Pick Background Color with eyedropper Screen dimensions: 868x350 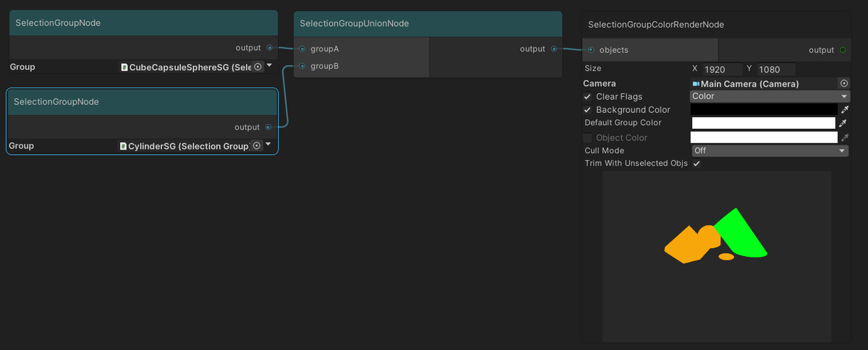pyautogui.click(x=843, y=110)
